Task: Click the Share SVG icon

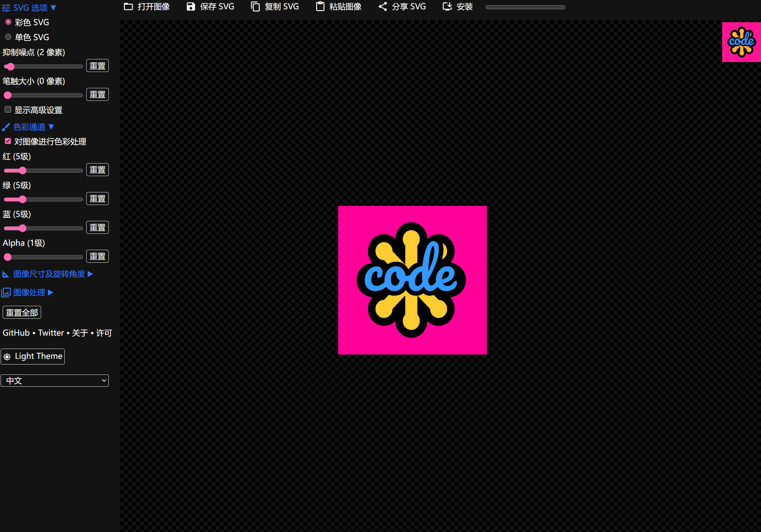Action: [x=383, y=7]
